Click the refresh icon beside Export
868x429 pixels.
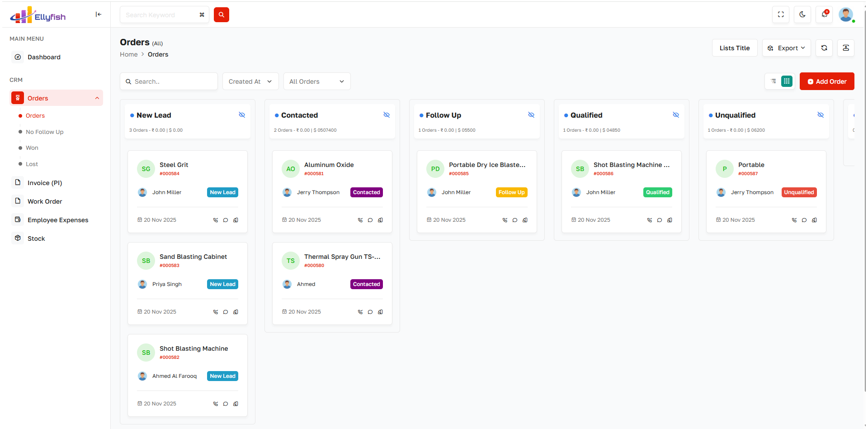point(824,48)
